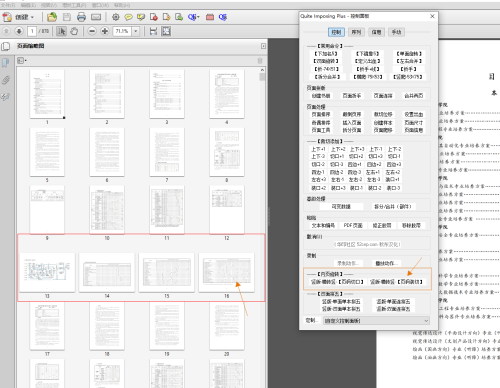
Task: Click the gear Preferences icon in toolbar
Action: [116, 17]
